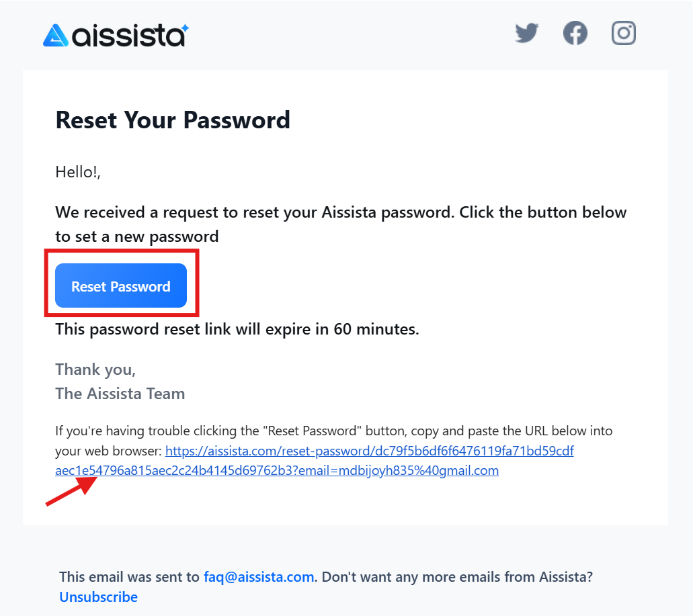Open the Facebook social icon

575,33
